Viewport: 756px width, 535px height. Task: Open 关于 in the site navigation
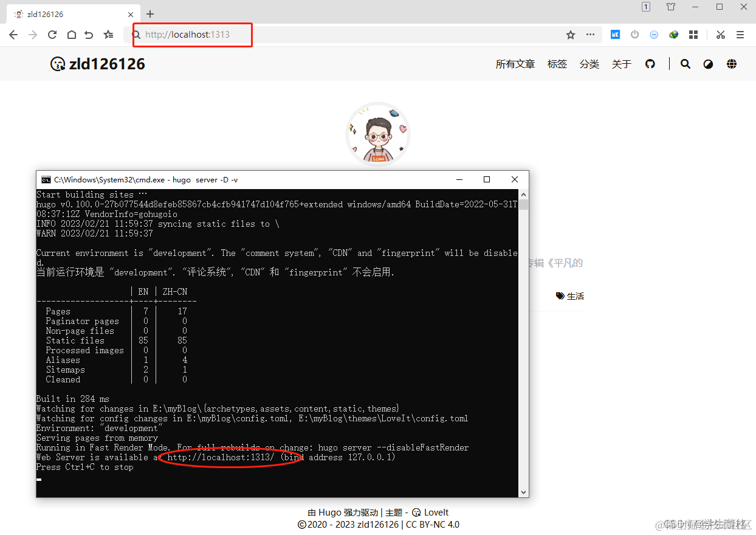[x=622, y=64]
